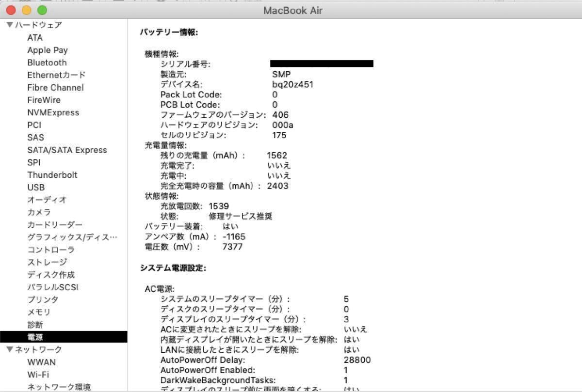This screenshot has height=392, width=582.
Task: Click remaining charge value 1562
Action: tap(277, 156)
